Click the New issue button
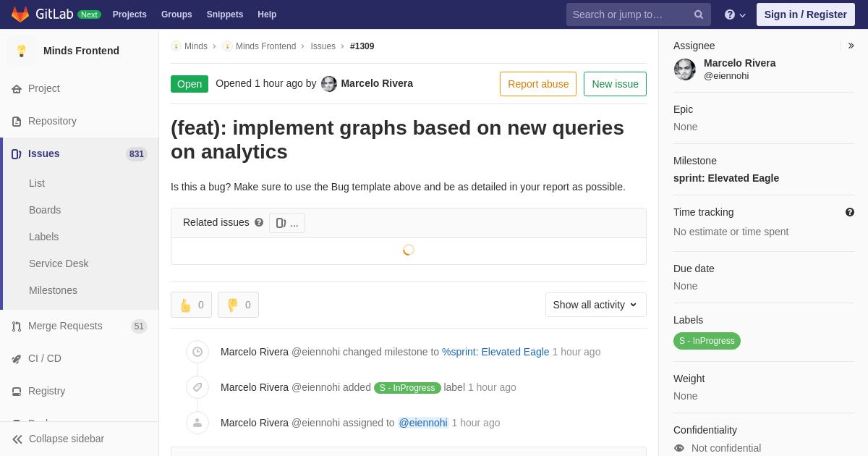Screen dimensions: 868x456 [615, 84]
